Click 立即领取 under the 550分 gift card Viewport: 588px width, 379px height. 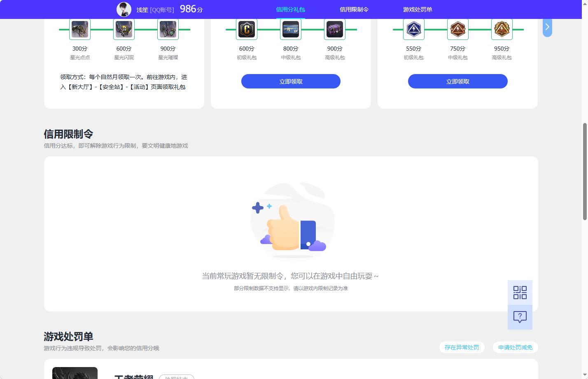click(458, 81)
